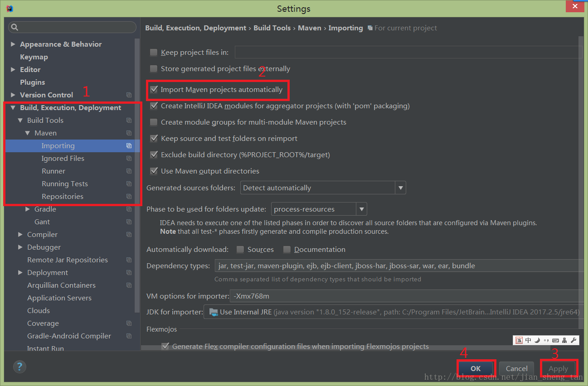The height and width of the screenshot is (386, 588).
Task: Select Keymap in settings tree
Action: (34, 57)
